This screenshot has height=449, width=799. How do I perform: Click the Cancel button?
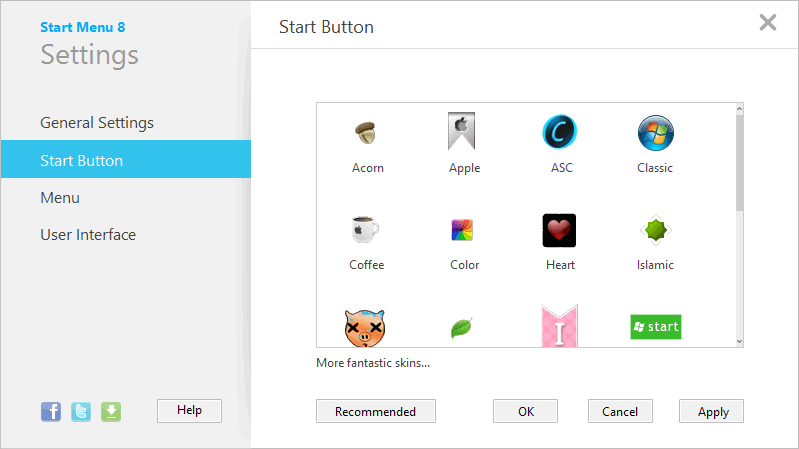coord(620,411)
